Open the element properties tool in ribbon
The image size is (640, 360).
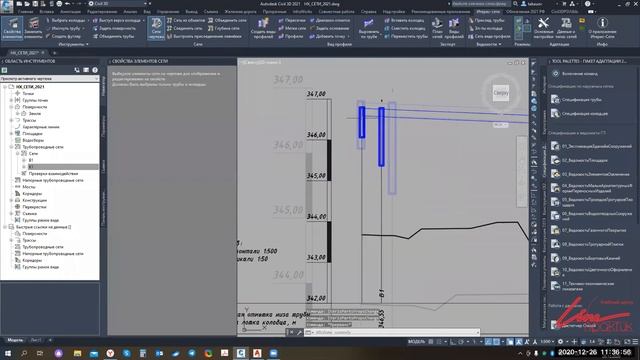coord(12,28)
